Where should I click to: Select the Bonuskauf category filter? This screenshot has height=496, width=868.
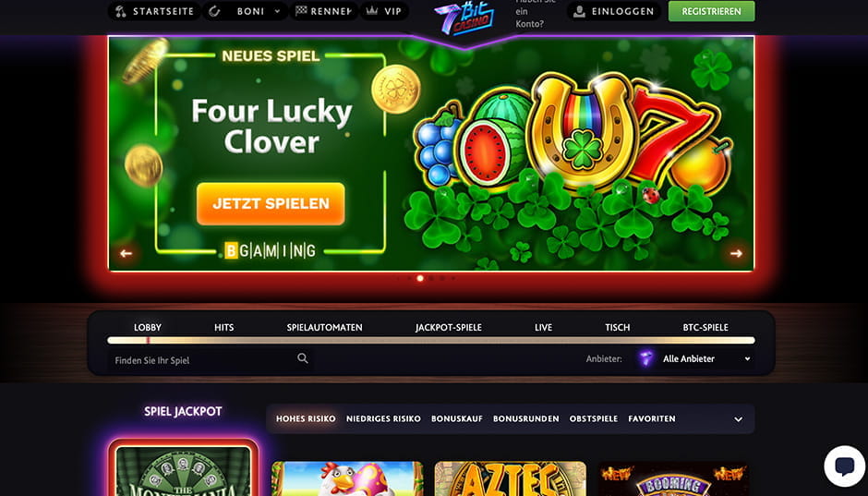tap(457, 418)
